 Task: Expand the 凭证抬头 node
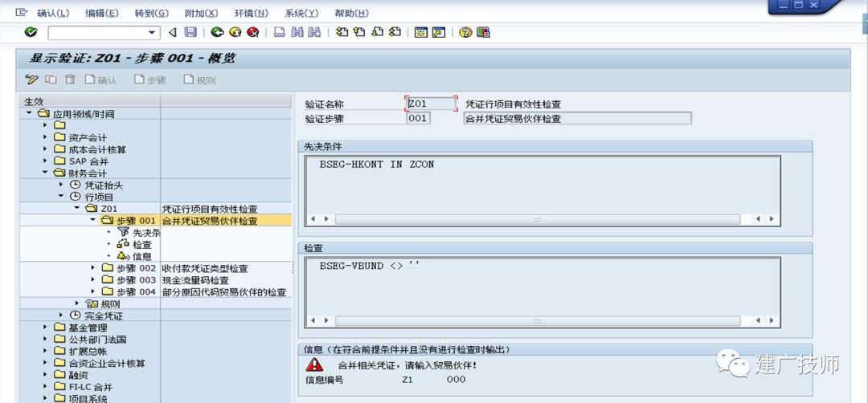click(x=61, y=184)
